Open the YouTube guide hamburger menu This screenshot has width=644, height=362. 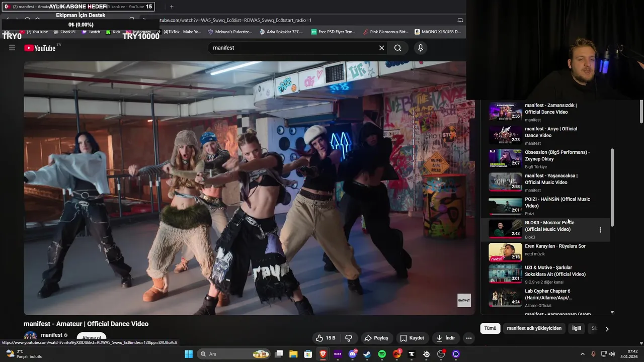(x=12, y=48)
